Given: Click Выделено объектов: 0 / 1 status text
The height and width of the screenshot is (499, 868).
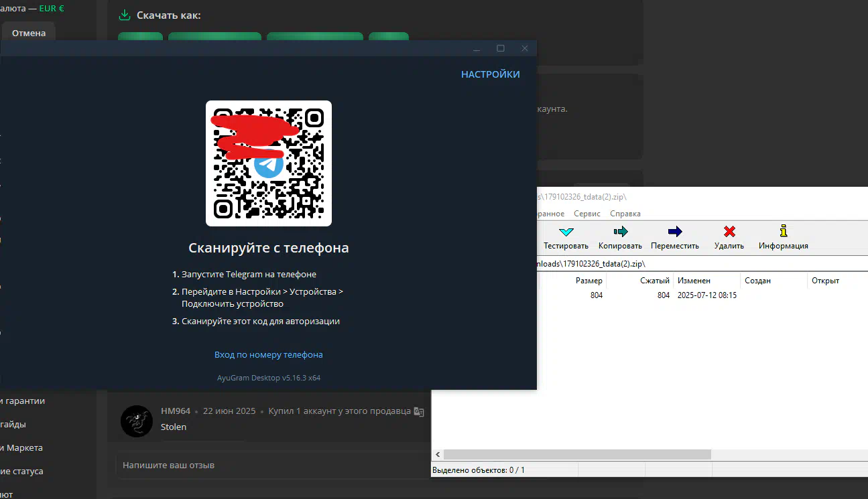Looking at the screenshot, I should 479,470.
